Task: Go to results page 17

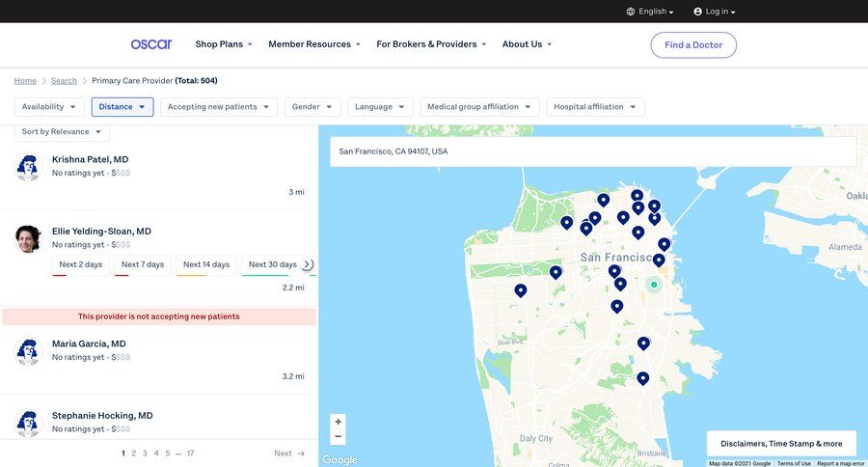Action: 190,453
